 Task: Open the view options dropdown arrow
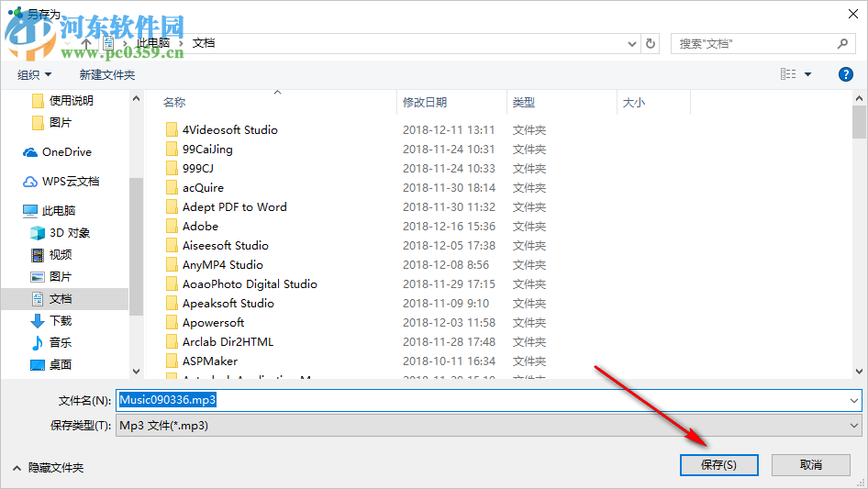click(807, 74)
